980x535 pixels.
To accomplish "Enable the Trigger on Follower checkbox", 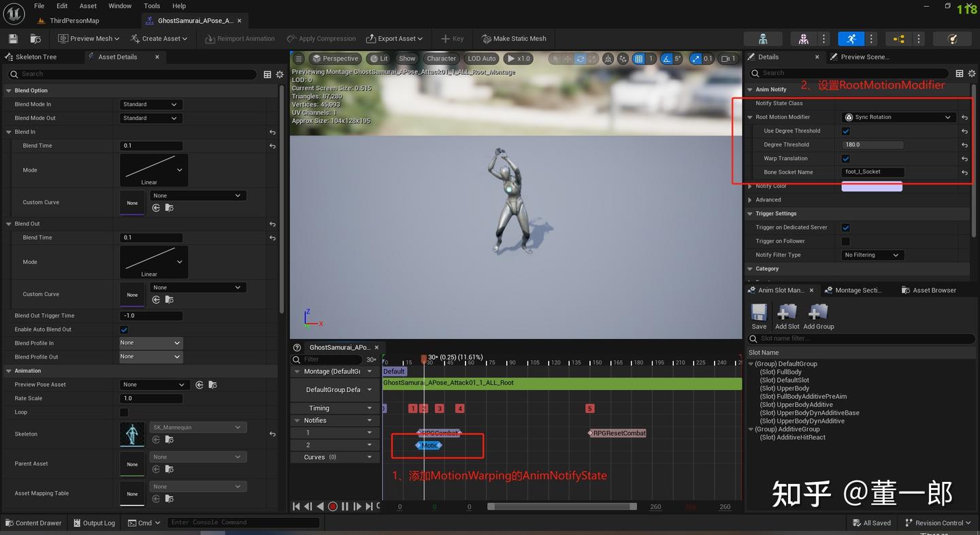I will pyautogui.click(x=846, y=241).
